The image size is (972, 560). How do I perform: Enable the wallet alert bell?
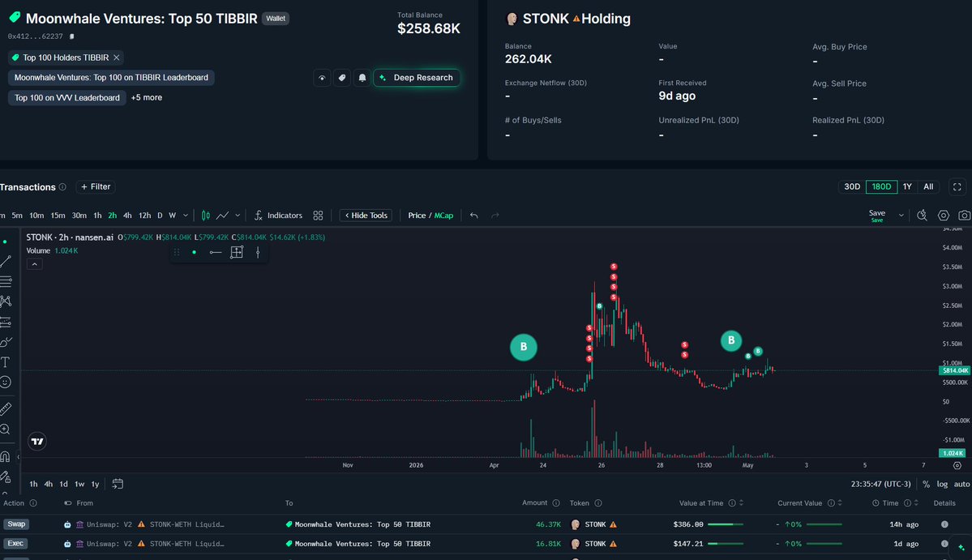(x=362, y=78)
